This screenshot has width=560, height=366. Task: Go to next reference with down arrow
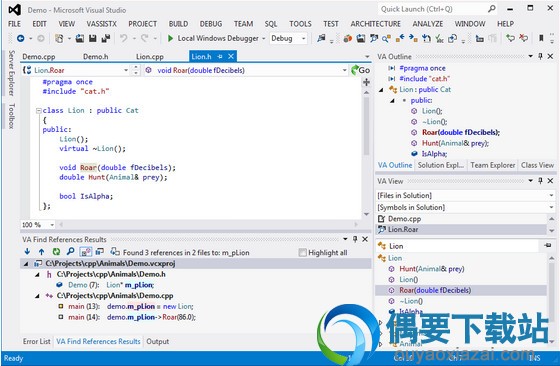[x=27, y=252]
